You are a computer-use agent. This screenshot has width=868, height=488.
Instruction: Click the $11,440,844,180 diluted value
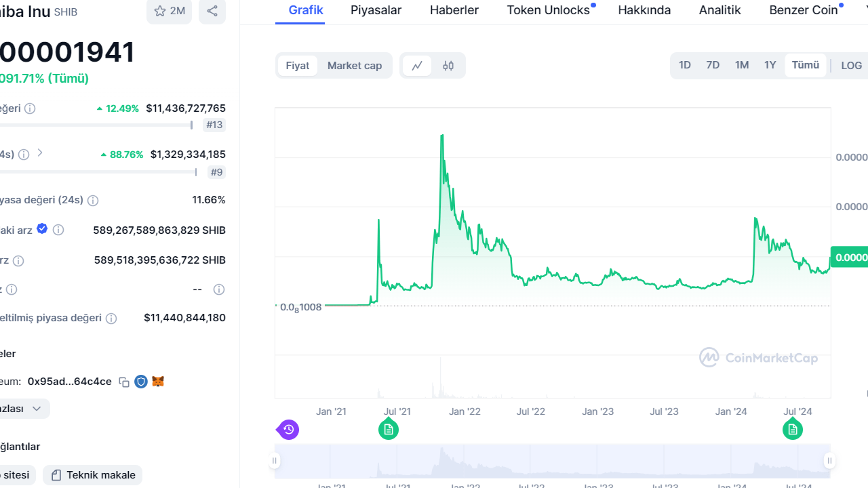pos(185,318)
